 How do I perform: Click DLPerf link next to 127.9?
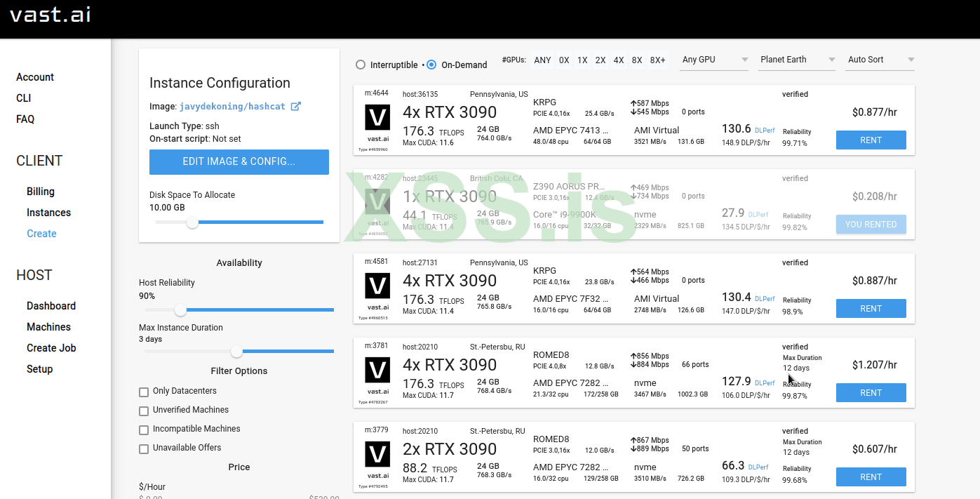765,383
